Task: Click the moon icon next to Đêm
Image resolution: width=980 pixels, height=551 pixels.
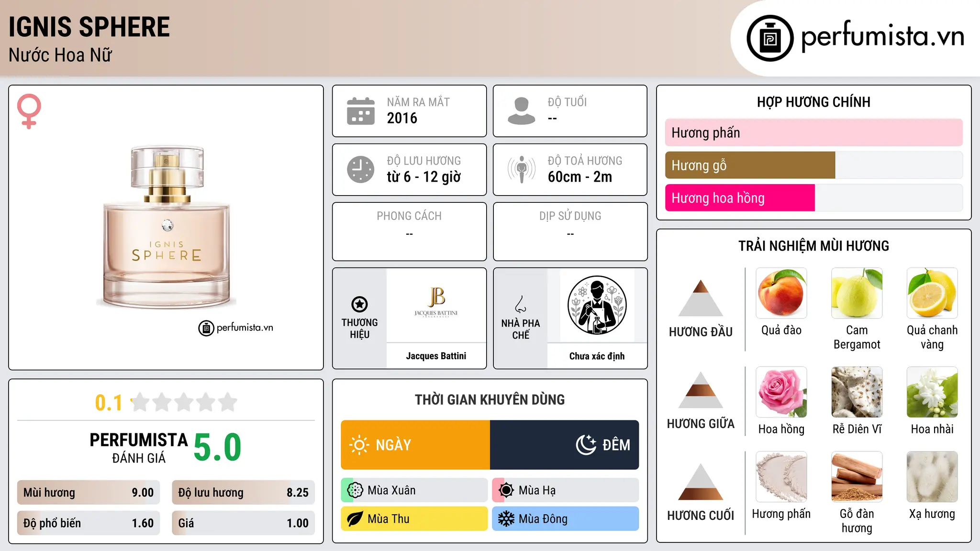Action: [586, 445]
